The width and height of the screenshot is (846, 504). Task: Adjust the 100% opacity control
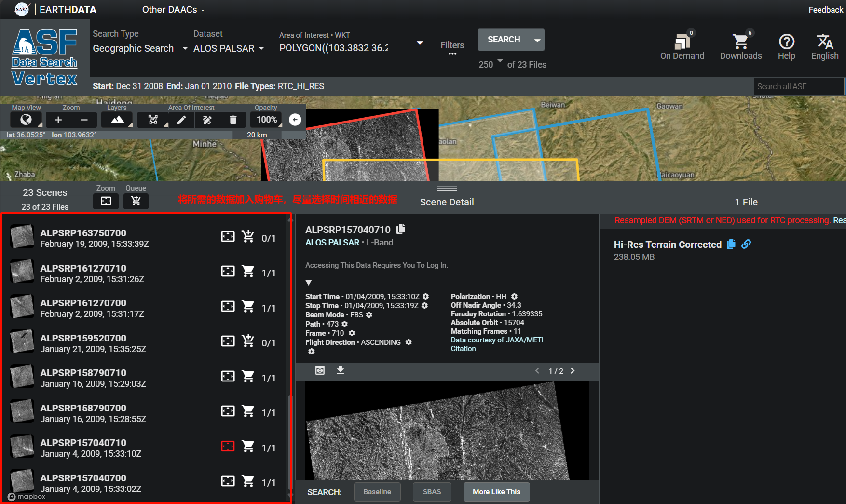click(266, 120)
